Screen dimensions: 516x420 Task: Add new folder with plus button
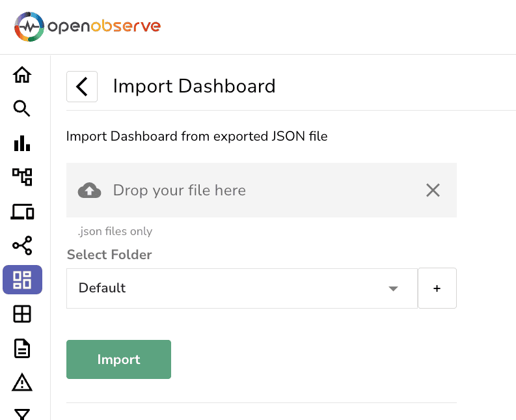pos(437,288)
